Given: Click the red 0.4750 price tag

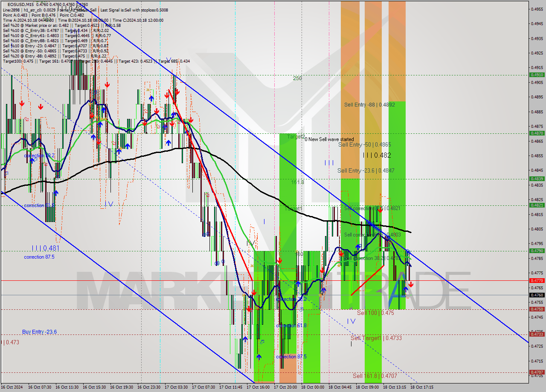Looking at the screenshot, I should [x=537, y=309].
